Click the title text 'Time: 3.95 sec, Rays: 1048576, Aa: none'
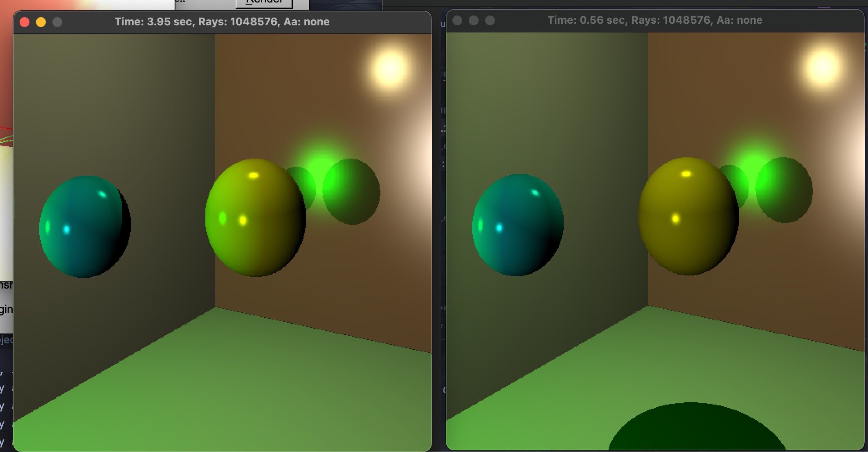The height and width of the screenshot is (452, 868). 222,22
